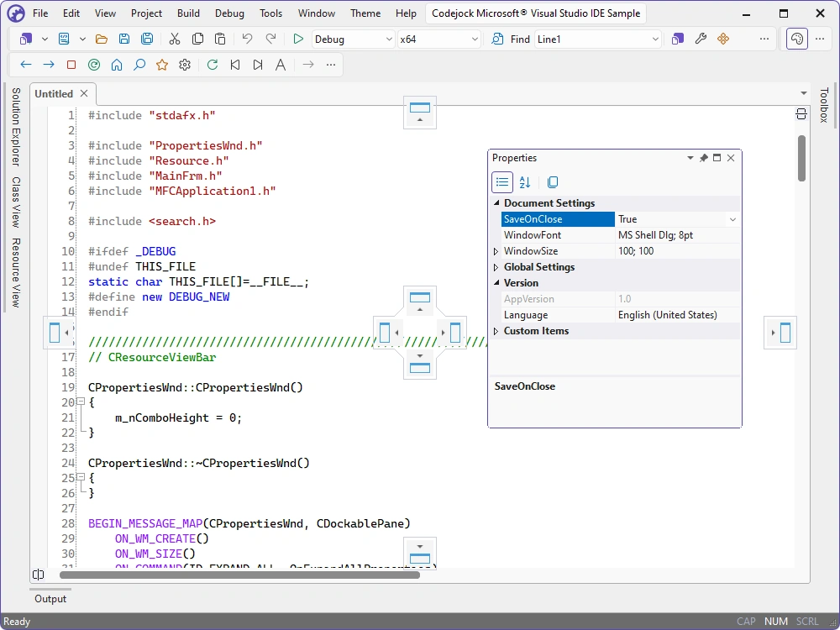Expand the Custom Items category
This screenshot has height=630, width=840.
tap(496, 331)
